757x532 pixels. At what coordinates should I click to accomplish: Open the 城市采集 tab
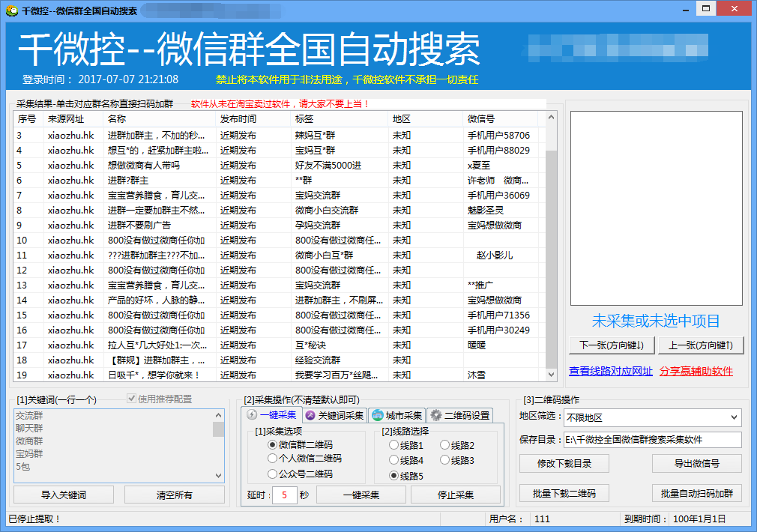coord(396,415)
